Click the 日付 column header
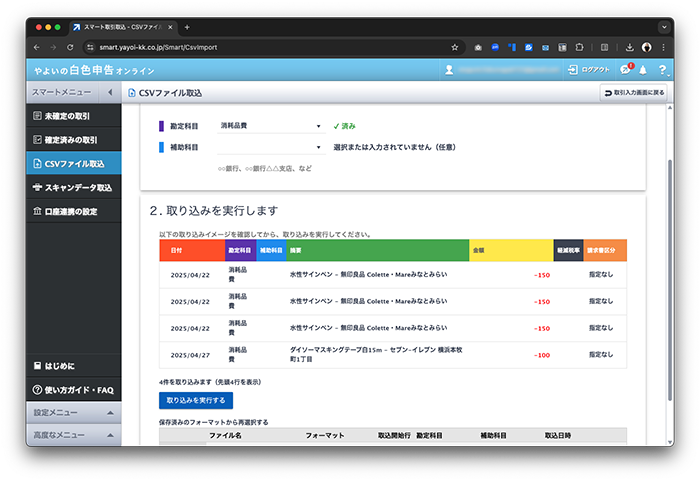Viewport: 700px width, 481px height. click(x=192, y=250)
